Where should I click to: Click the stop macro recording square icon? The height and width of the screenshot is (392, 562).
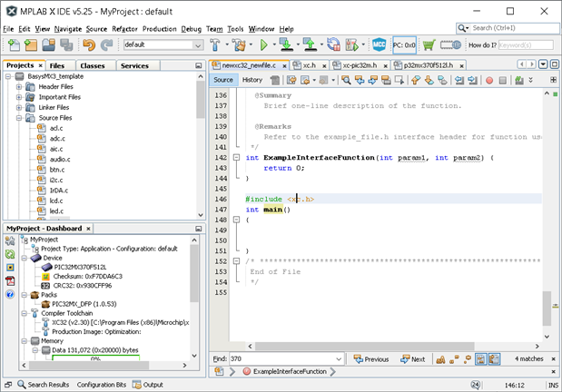503,80
